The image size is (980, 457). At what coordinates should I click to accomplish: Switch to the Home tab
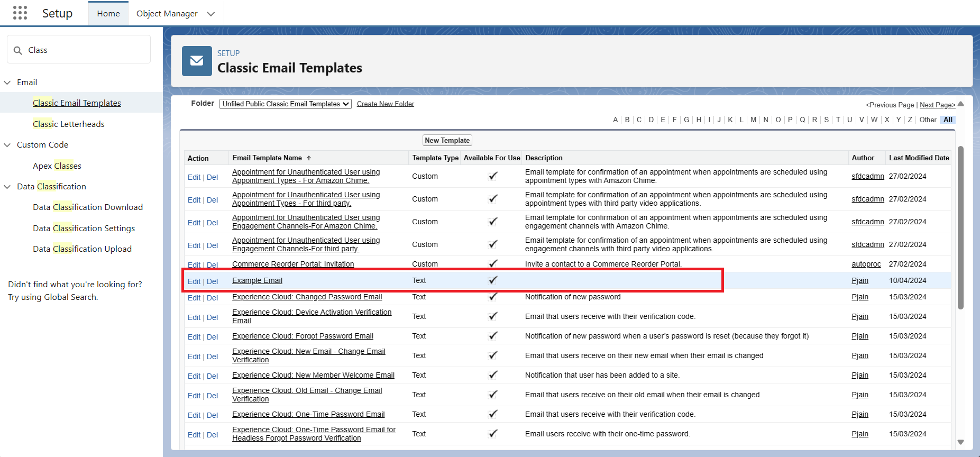[108, 14]
